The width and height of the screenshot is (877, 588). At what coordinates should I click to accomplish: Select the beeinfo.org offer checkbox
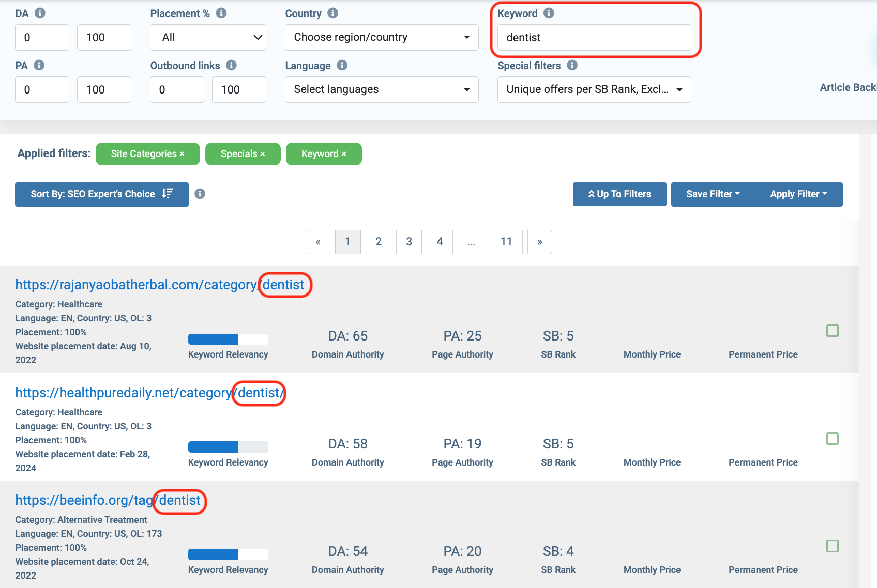(833, 546)
